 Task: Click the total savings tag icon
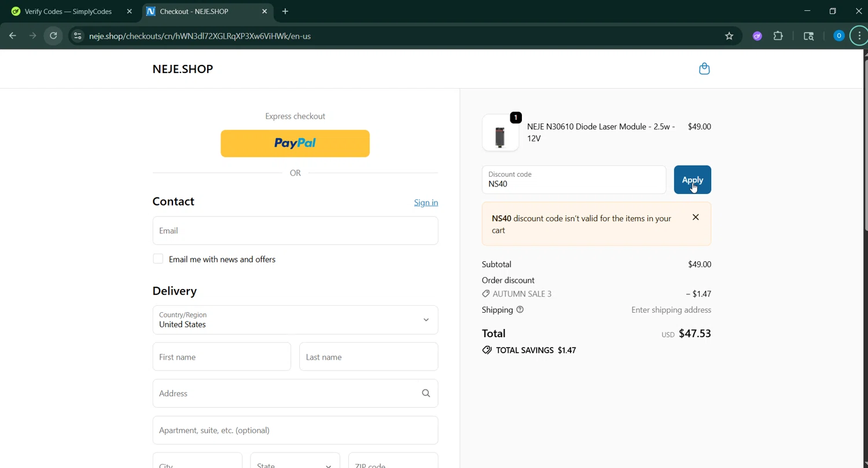(487, 350)
